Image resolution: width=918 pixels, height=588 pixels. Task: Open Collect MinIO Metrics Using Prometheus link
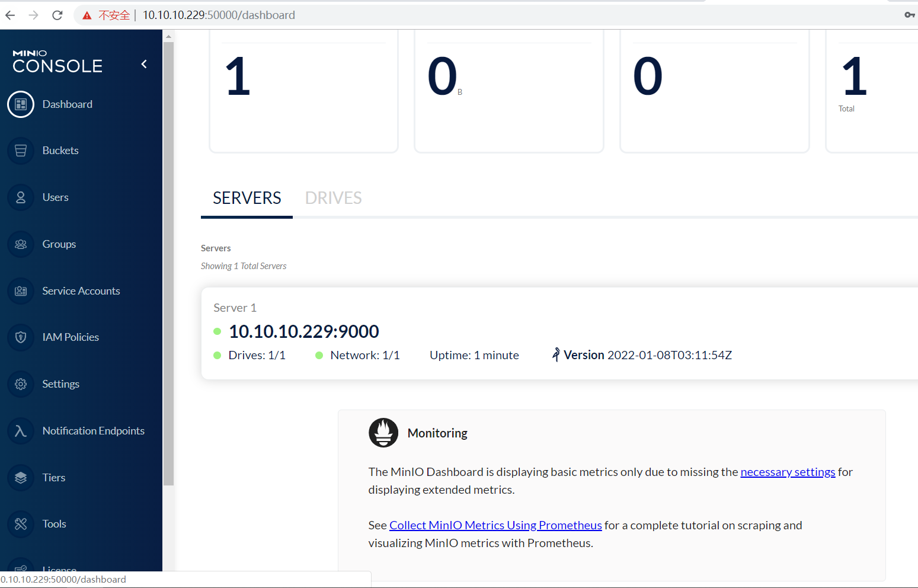click(495, 525)
